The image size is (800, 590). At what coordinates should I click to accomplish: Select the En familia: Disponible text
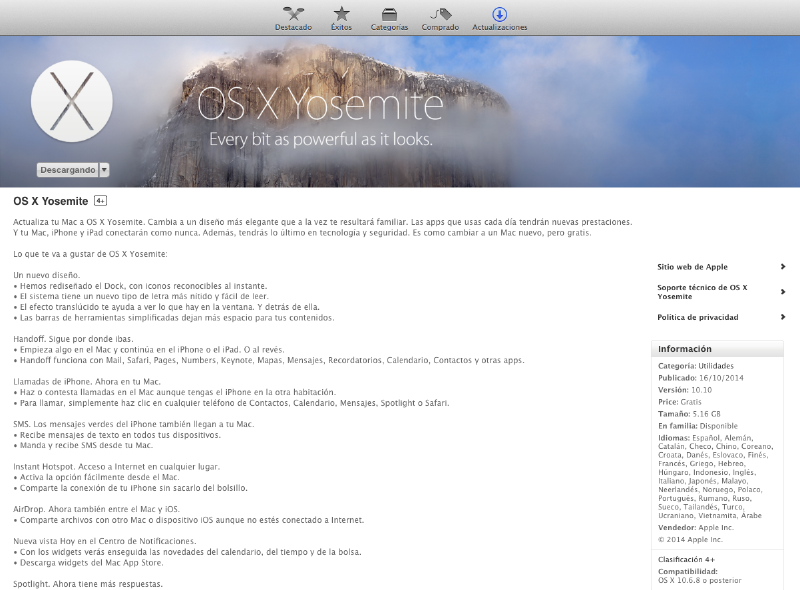(697, 426)
